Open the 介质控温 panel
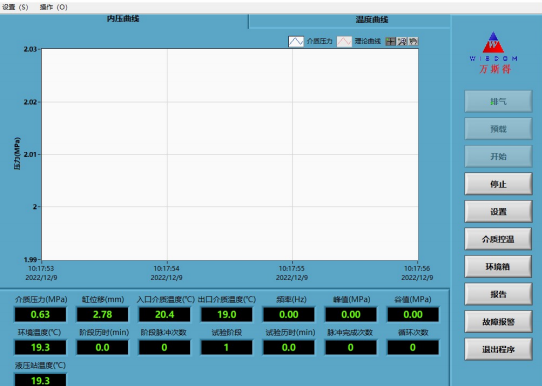 pyautogui.click(x=498, y=239)
